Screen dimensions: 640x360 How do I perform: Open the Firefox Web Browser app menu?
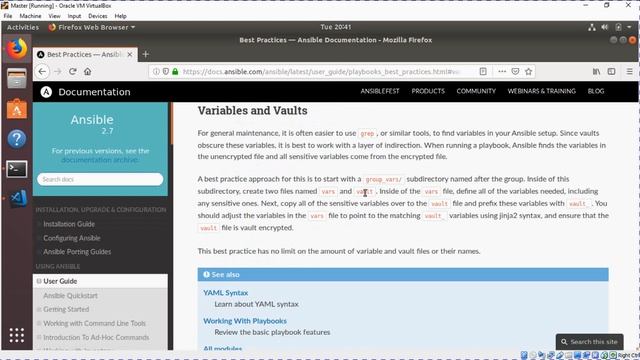[x=91, y=27]
